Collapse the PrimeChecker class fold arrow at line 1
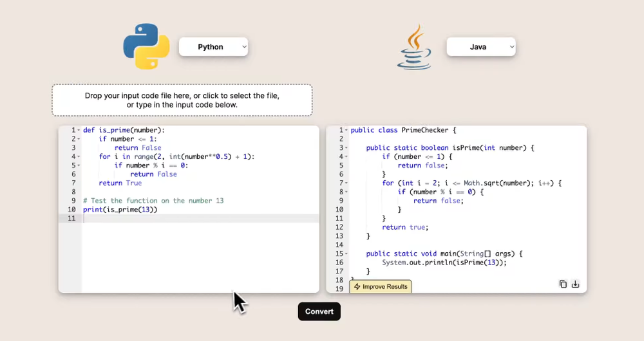Viewport: 644px width, 341px height. click(x=346, y=130)
